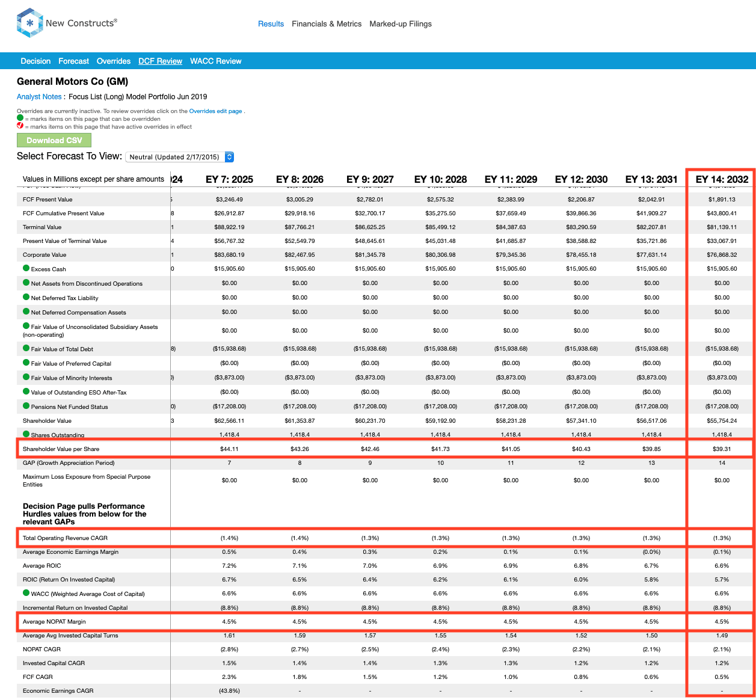This screenshot has height=700, width=756.
Task: Follow the Overrides edit page link
Action: (215, 111)
